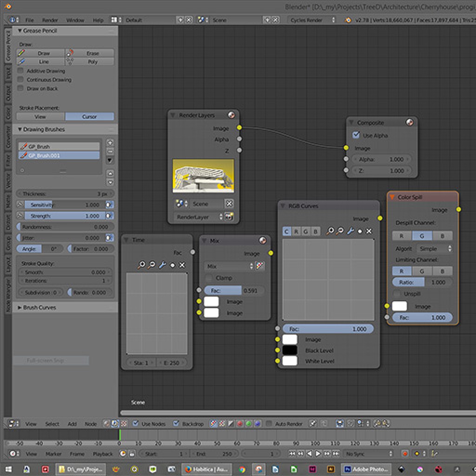Image resolution: width=476 pixels, height=476 pixels.
Task: Select the G Despill Channel button
Action: [x=422, y=236]
